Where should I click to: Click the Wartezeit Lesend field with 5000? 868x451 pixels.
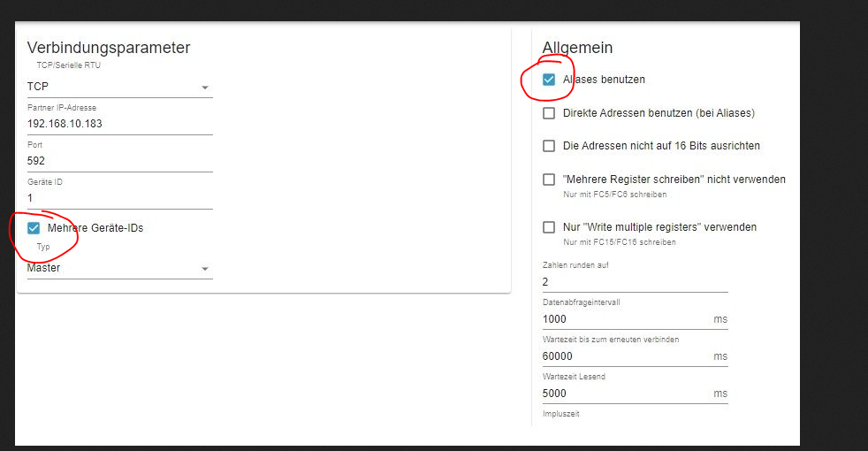(x=635, y=394)
